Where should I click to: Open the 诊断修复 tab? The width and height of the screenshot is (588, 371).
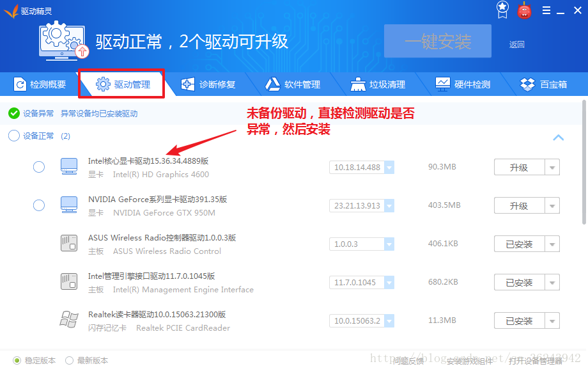(208, 84)
